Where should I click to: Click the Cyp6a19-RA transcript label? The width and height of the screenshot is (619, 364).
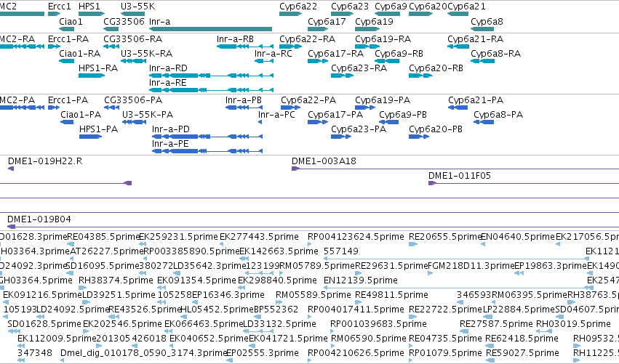(383, 39)
